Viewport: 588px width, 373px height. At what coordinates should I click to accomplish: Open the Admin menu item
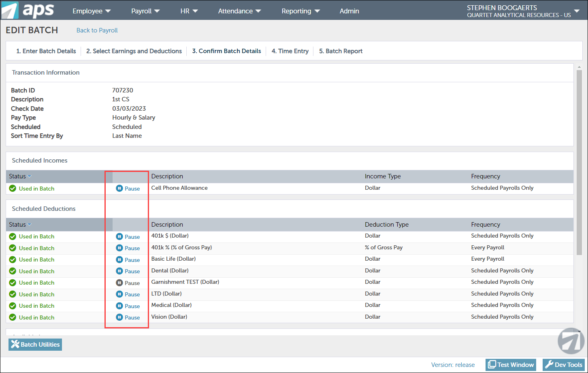pyautogui.click(x=349, y=11)
